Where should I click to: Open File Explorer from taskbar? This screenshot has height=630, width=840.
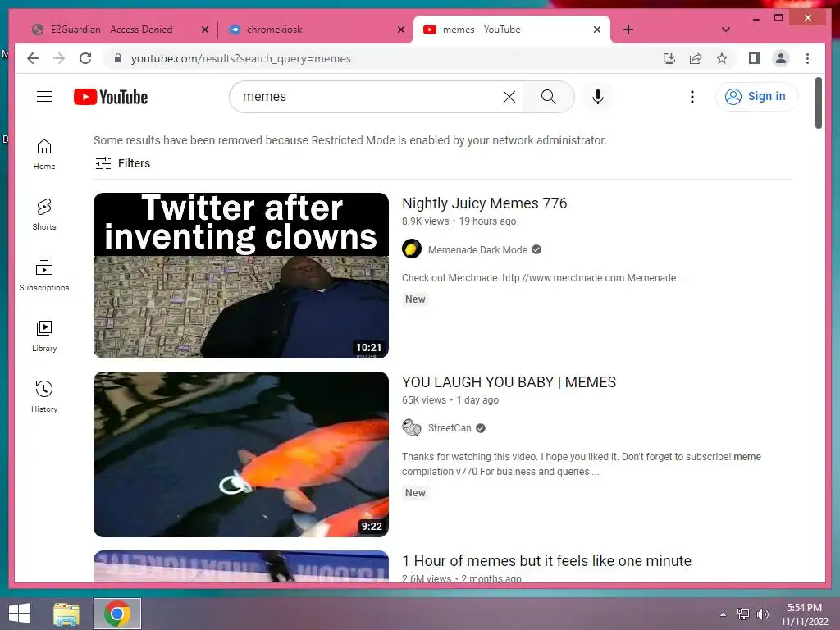tap(66, 614)
